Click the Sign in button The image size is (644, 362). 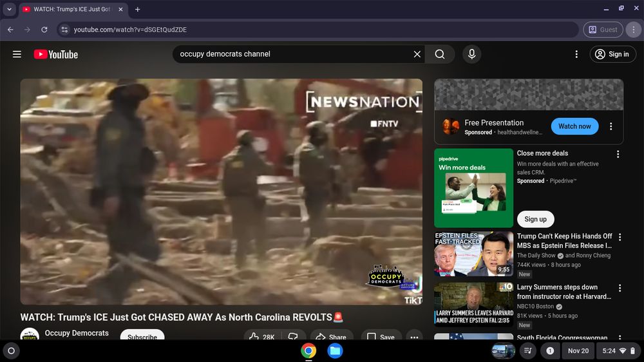pos(612,54)
